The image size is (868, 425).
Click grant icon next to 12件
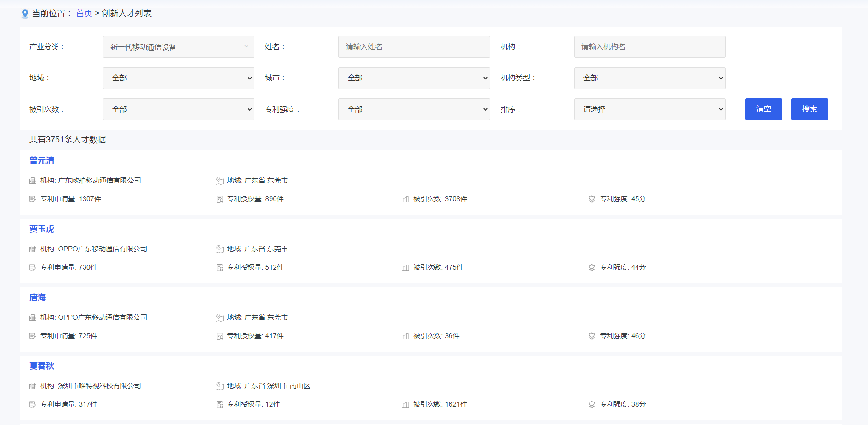click(220, 405)
